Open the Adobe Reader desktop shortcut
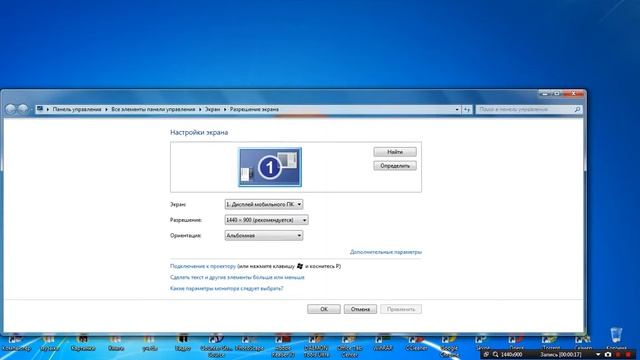The height and width of the screenshot is (360, 640). [283, 347]
